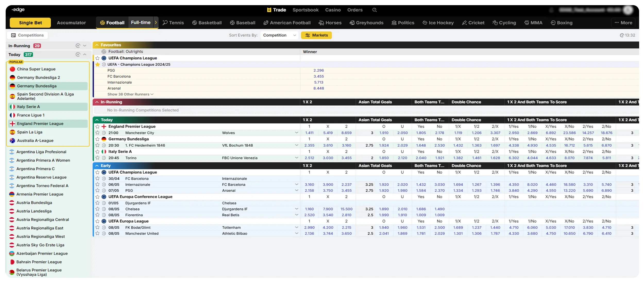The height and width of the screenshot is (283, 644).
Task: Click Bahrain Premier League flag icon
Action: pos(12,262)
